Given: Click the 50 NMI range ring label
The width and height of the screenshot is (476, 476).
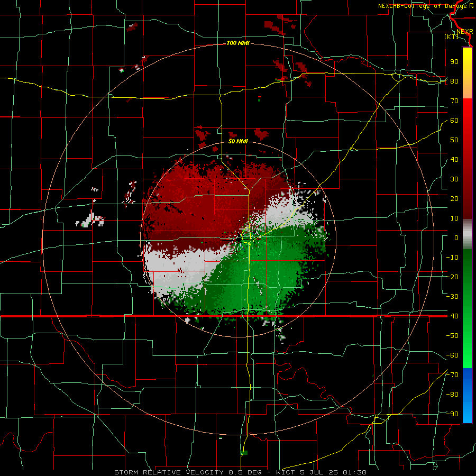Looking at the screenshot, I should pos(238,141).
